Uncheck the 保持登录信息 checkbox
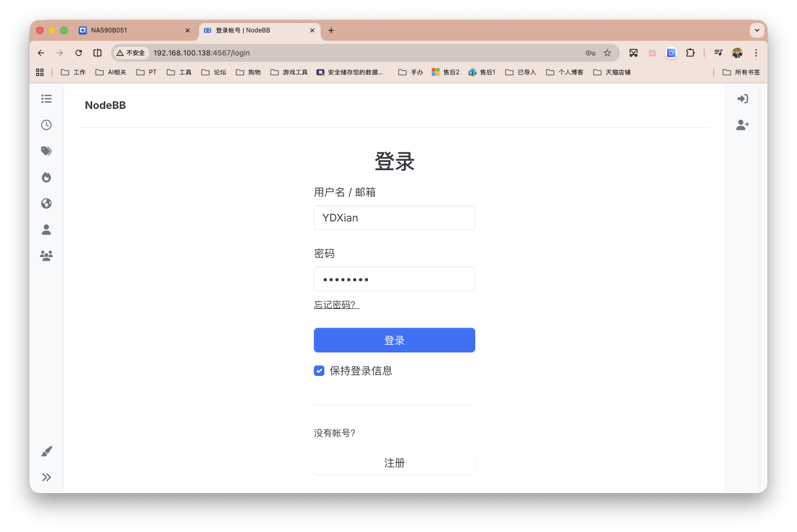 (x=319, y=370)
